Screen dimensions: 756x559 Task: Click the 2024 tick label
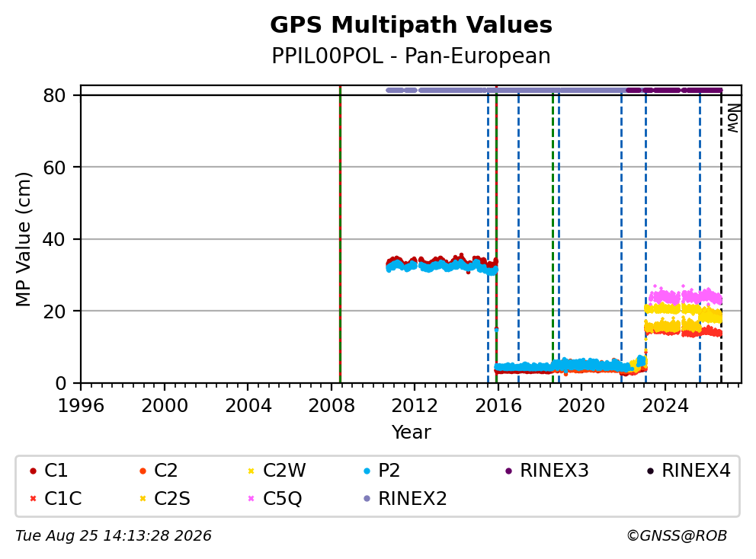665,405
